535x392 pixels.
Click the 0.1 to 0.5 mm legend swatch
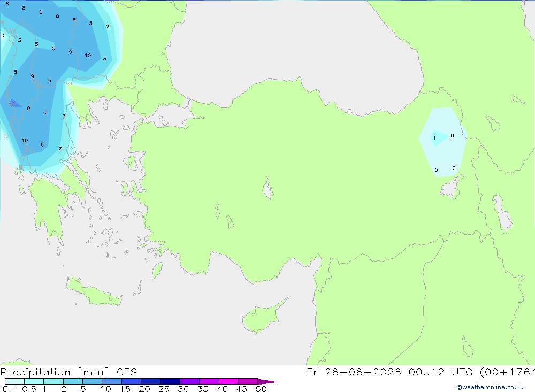14,381
